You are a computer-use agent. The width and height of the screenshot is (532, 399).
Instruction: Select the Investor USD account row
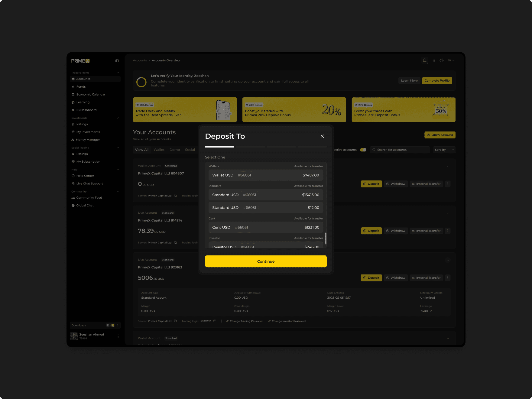[x=266, y=245]
